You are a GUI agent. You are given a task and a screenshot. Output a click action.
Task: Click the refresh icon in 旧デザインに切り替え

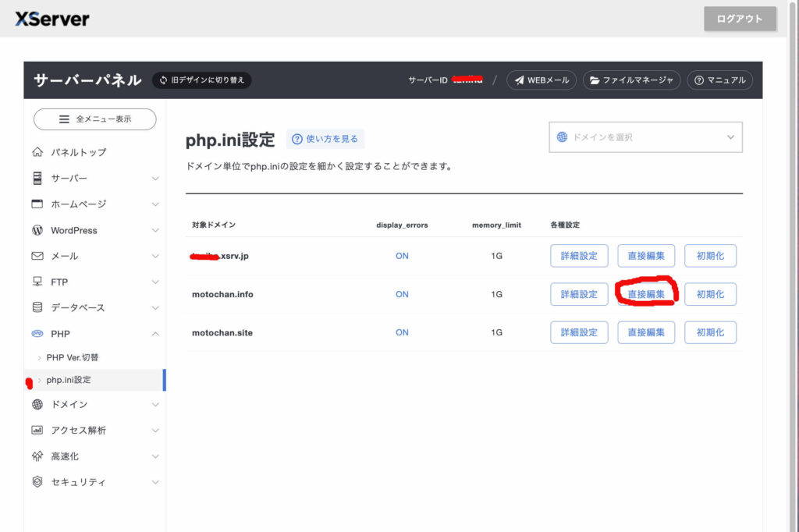tap(164, 80)
